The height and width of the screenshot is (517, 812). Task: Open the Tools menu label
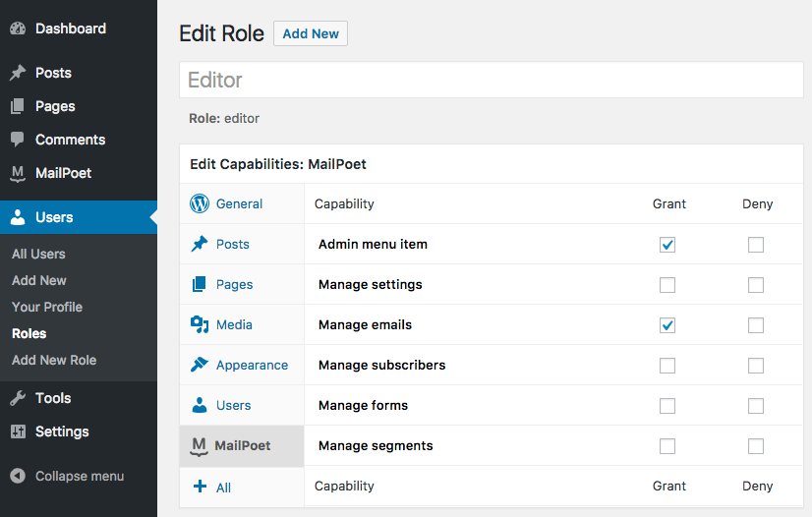tap(53, 398)
